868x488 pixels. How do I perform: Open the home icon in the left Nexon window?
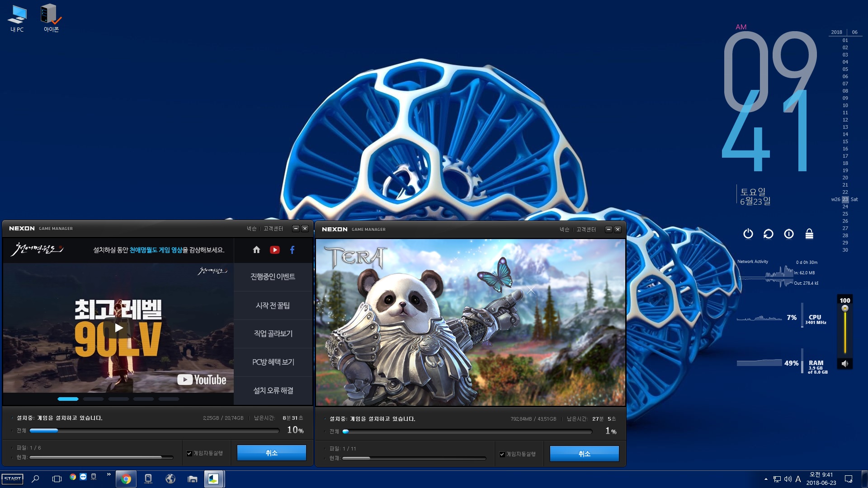(256, 250)
